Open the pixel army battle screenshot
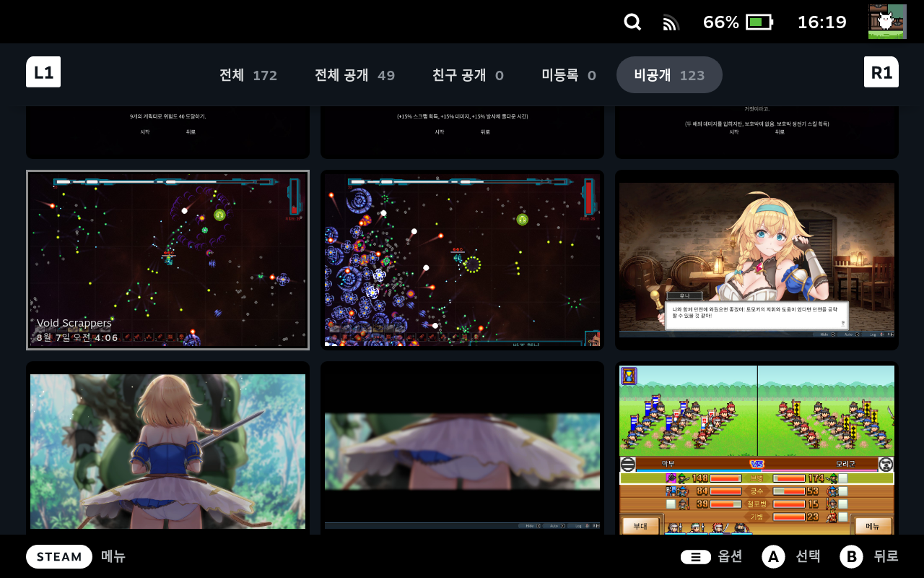The width and height of the screenshot is (924, 578). pos(757,448)
